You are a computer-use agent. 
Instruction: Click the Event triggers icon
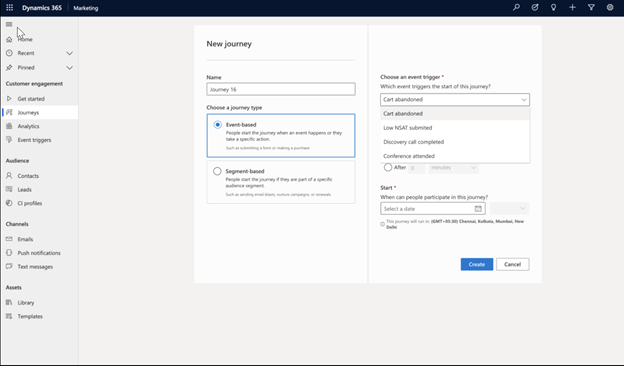(9, 140)
